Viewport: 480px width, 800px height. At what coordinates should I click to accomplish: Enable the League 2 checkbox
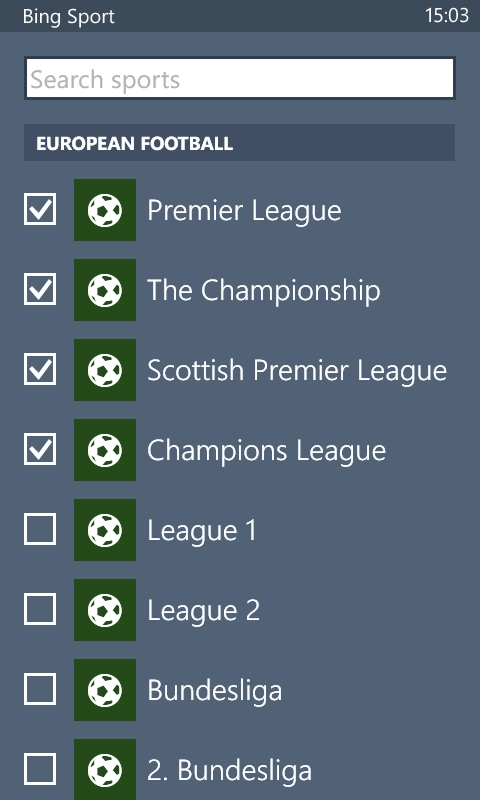click(x=40, y=610)
